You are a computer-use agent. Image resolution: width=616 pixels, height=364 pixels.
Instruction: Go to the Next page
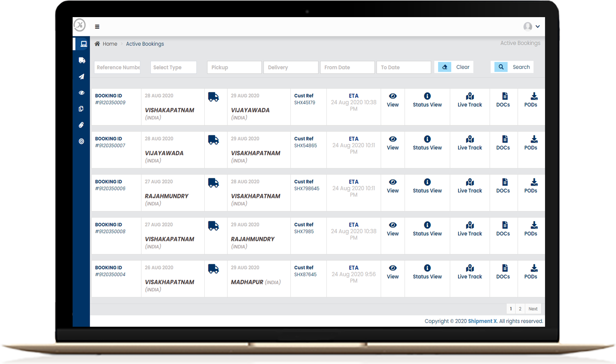(533, 309)
